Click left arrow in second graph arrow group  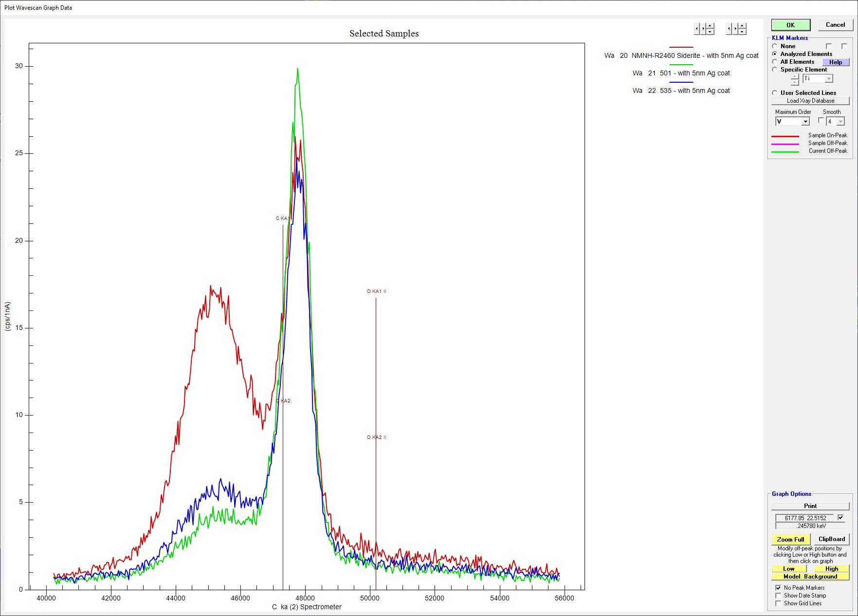click(729, 29)
